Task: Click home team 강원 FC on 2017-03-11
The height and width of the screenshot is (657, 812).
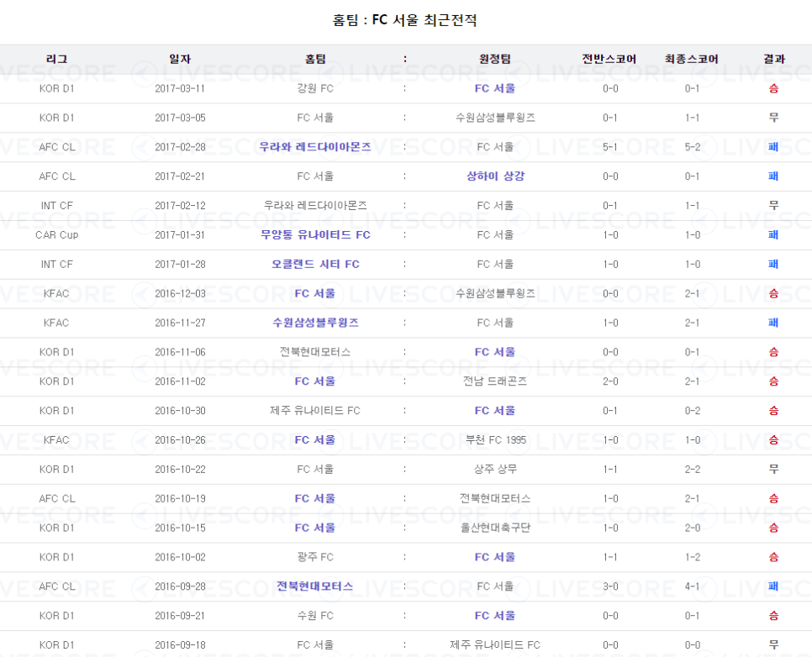Action: [x=315, y=88]
